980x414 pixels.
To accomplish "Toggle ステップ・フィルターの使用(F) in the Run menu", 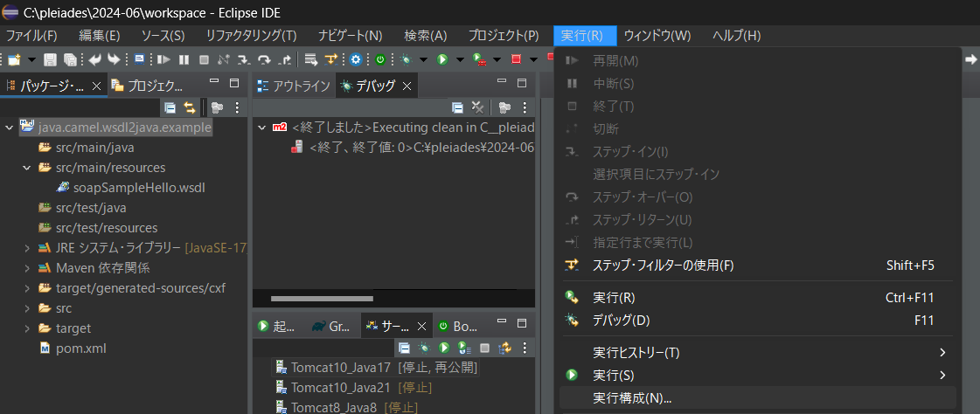I will pos(757,266).
